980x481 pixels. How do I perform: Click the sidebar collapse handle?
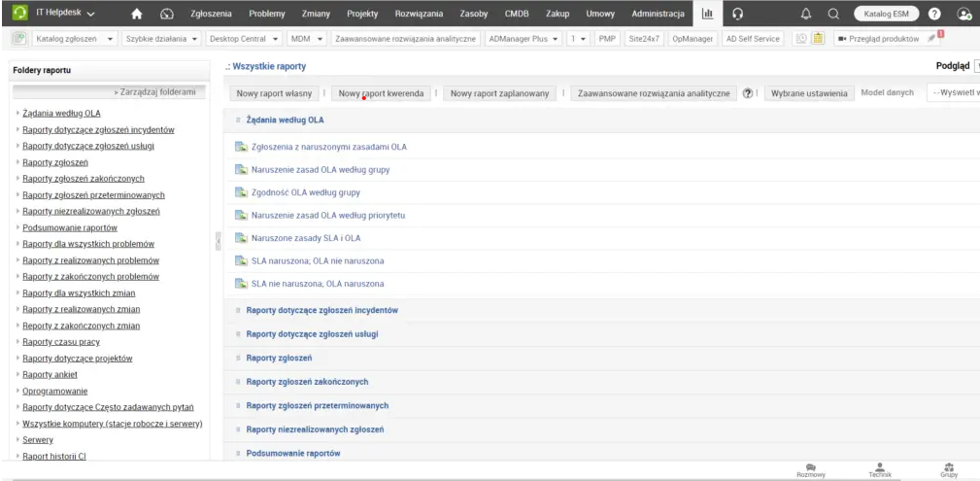[218, 240]
